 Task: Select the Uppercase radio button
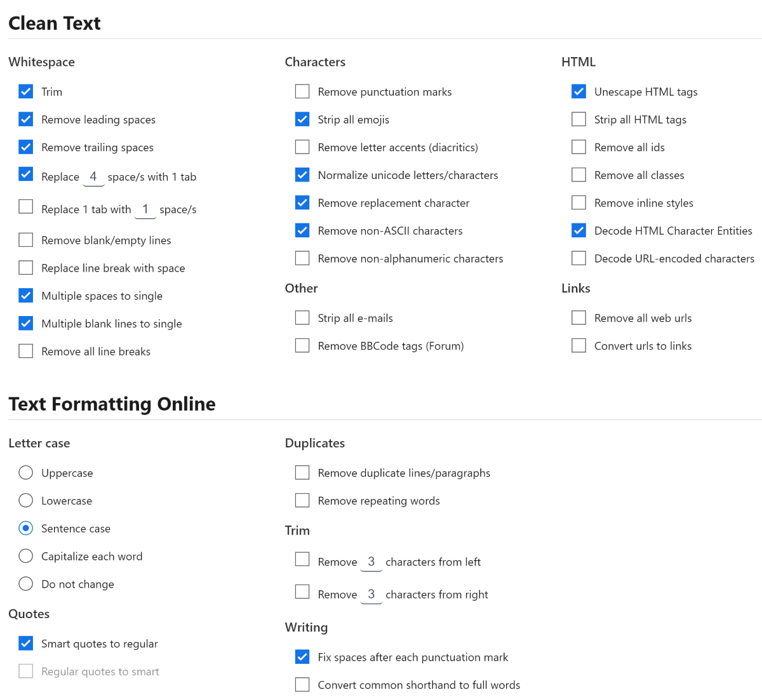click(26, 473)
